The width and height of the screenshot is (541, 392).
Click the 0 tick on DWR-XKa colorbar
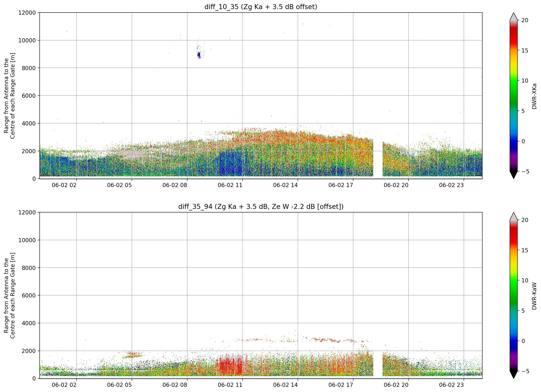523,141
